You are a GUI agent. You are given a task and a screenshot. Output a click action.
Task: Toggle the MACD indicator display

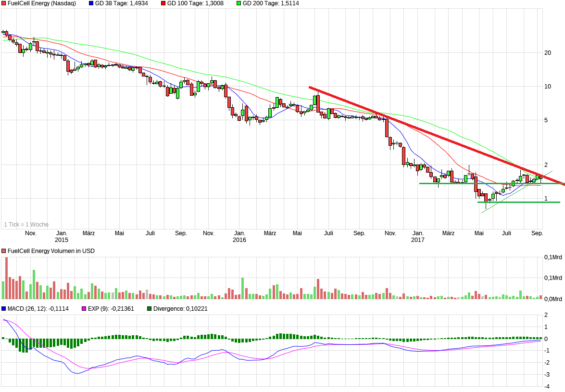pos(4,309)
